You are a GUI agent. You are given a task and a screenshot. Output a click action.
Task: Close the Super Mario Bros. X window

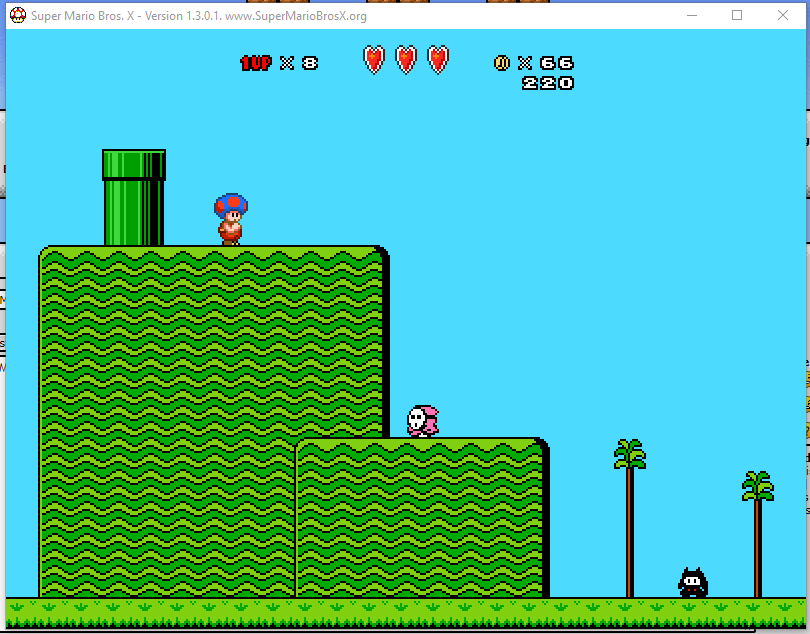pos(783,16)
